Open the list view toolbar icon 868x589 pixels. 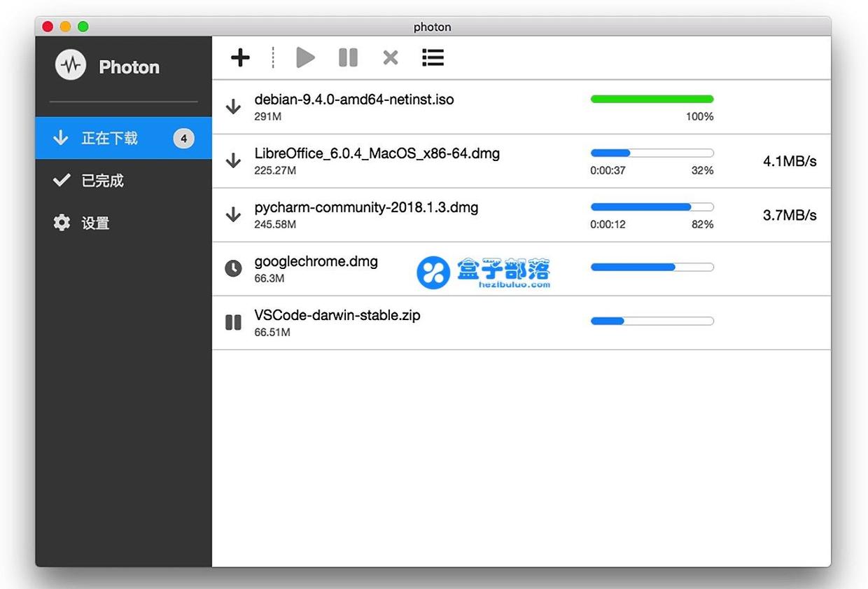point(433,57)
